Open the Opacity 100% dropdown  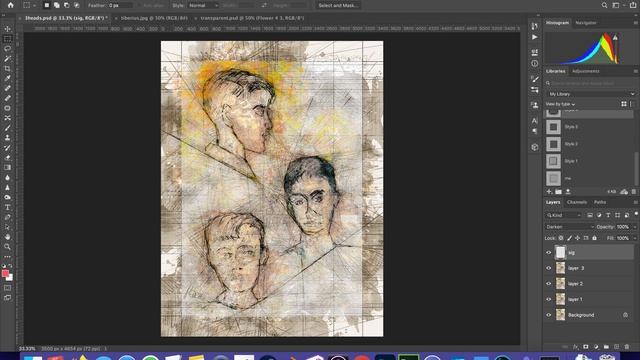(x=634, y=227)
